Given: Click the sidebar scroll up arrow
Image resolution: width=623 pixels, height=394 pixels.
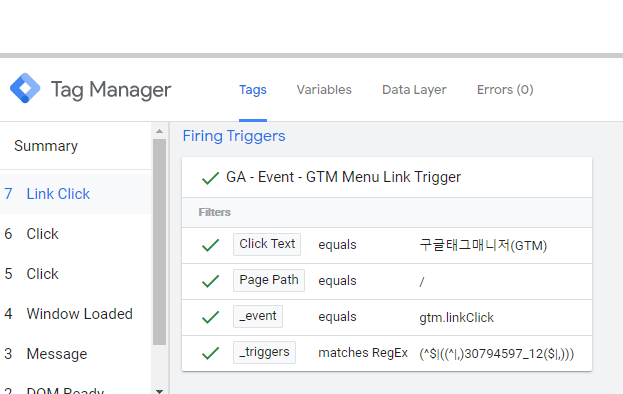Looking at the screenshot, I should 159,131.
